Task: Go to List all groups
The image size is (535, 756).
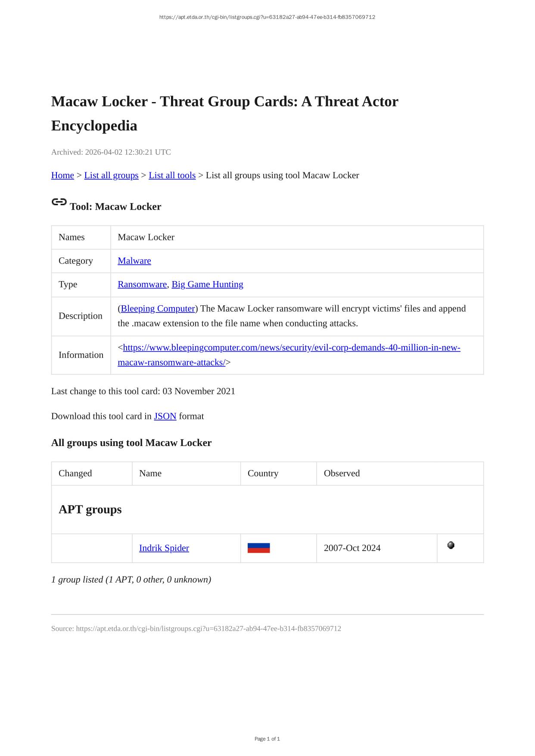Action: point(111,175)
